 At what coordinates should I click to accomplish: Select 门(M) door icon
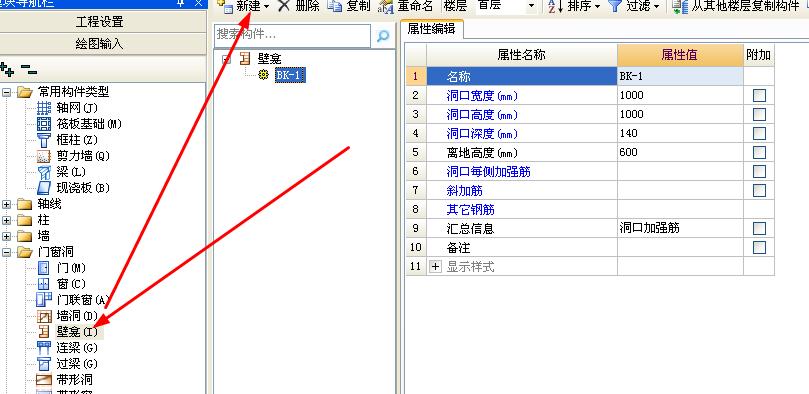pos(44,268)
